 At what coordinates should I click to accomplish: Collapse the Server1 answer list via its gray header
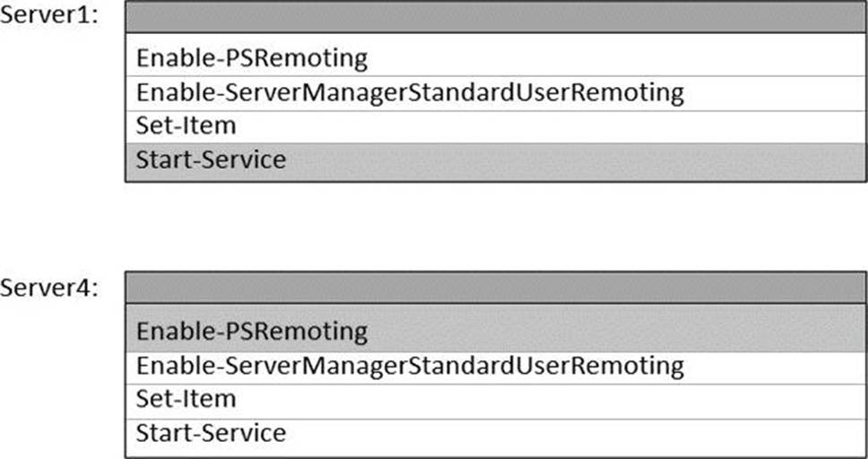point(495,17)
